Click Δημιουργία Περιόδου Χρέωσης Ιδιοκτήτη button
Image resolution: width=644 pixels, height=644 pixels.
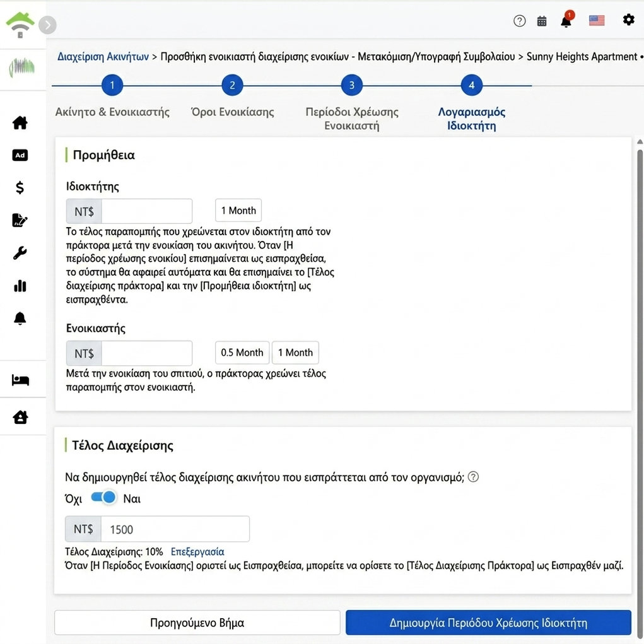(x=488, y=623)
